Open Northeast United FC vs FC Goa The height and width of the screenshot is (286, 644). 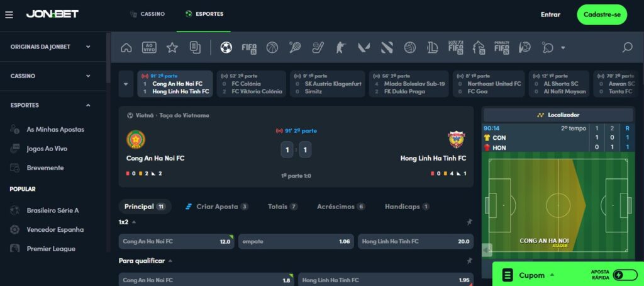tap(489, 84)
